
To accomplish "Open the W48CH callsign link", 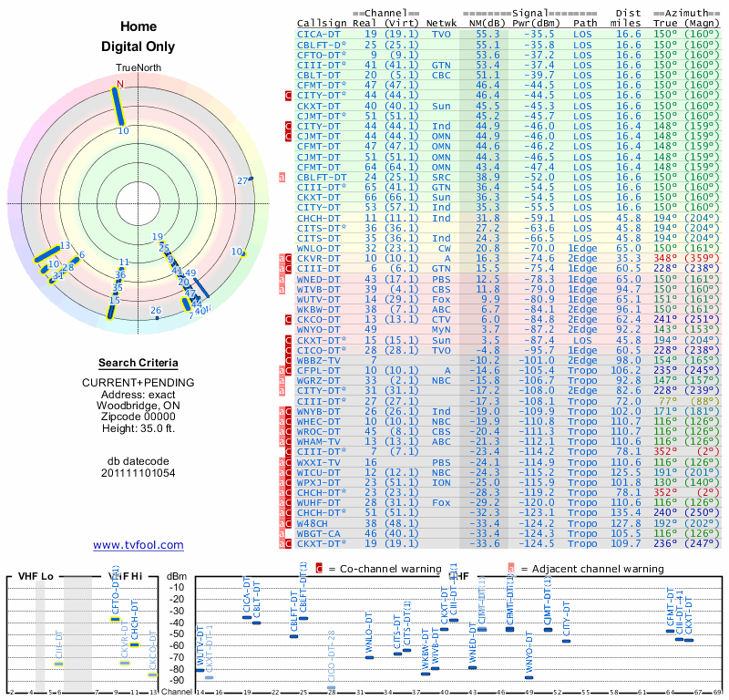I will [x=313, y=523].
